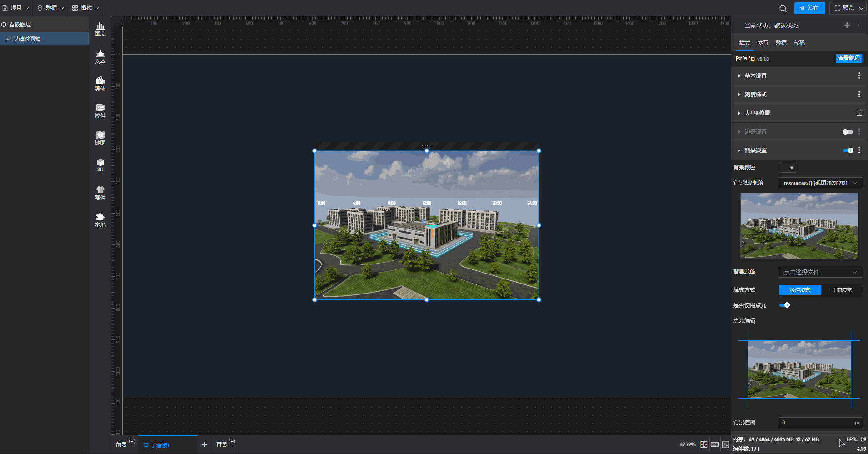Image resolution: width=868 pixels, height=454 pixels.
Task: Click the lock icon beside 大小&位置
Action: point(859,113)
